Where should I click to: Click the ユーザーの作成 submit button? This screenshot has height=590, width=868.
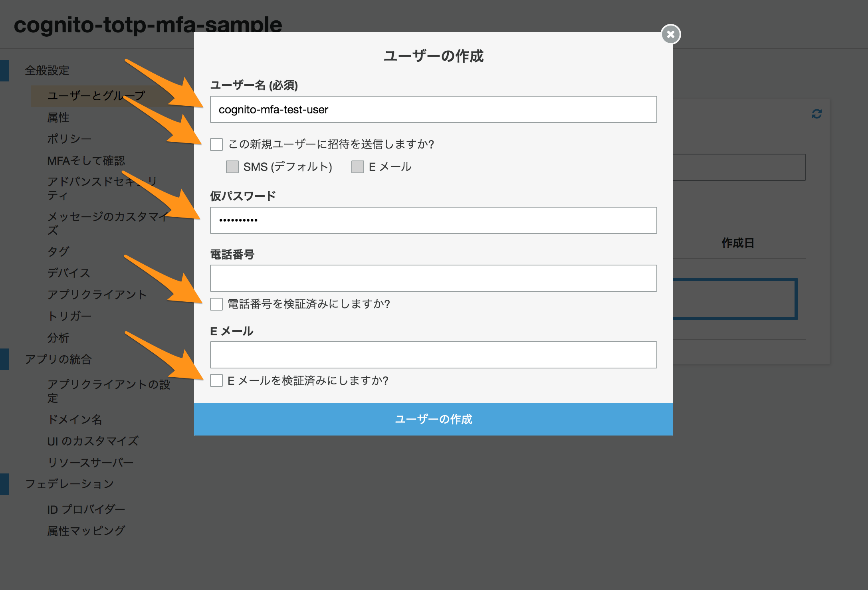433,419
